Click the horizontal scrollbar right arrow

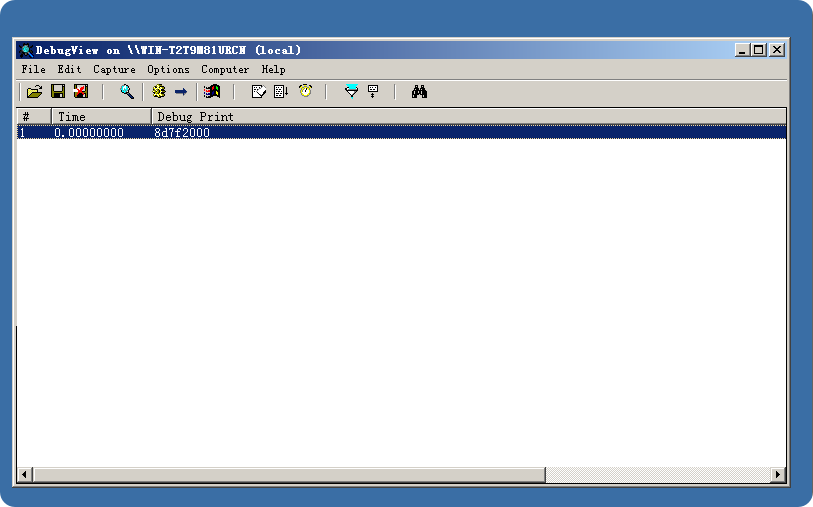click(x=778, y=474)
